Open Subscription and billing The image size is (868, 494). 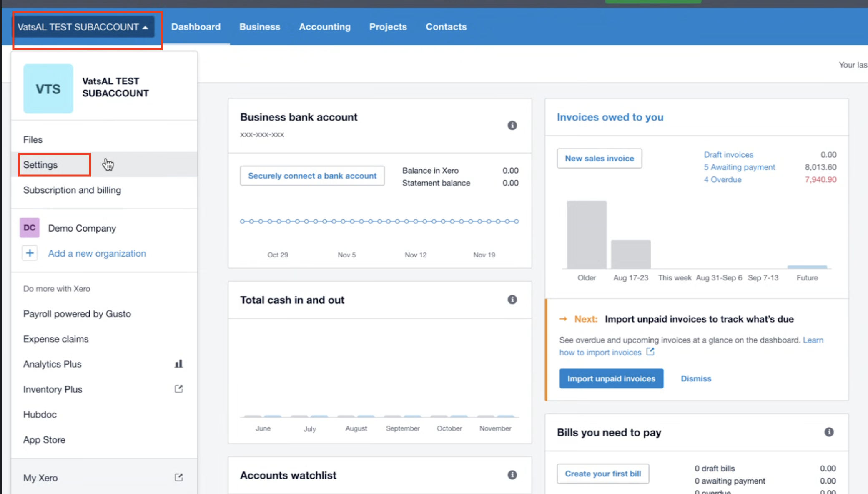[x=72, y=190]
